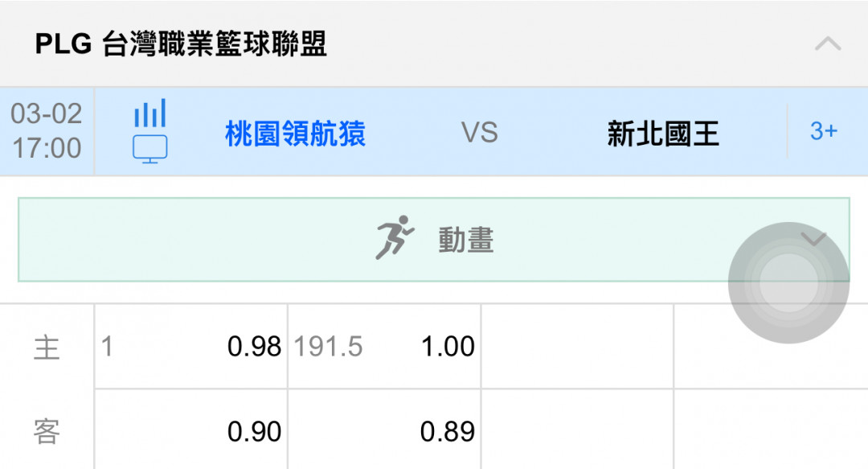Expand the 動畫 panel down arrow
This screenshot has height=469, width=868.
tap(813, 238)
